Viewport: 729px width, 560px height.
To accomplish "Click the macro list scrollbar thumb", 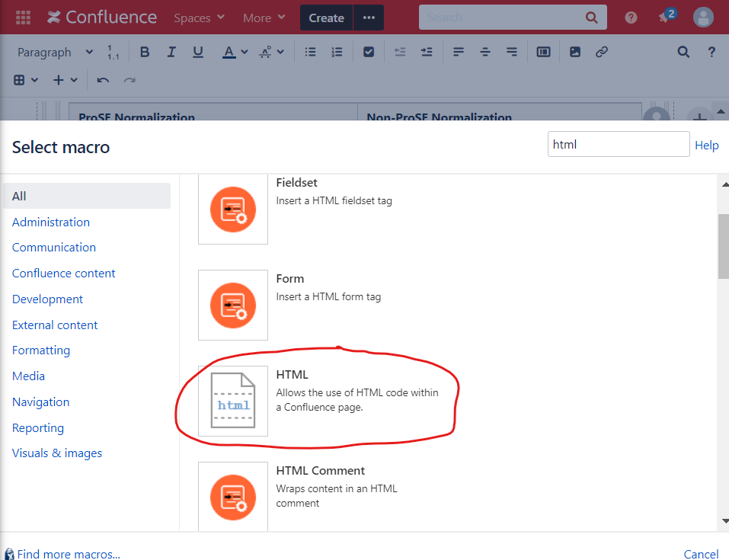I will [724, 247].
